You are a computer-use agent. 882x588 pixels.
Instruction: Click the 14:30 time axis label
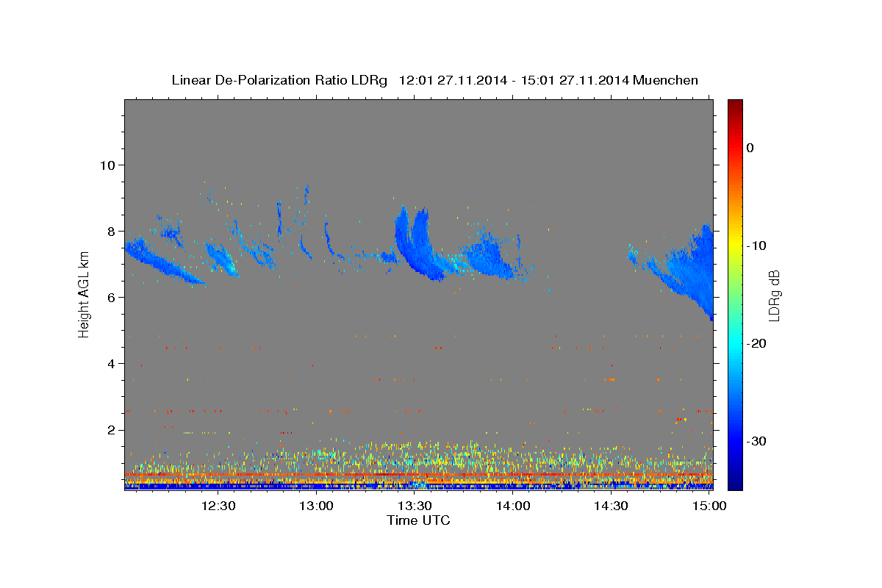[x=611, y=506]
